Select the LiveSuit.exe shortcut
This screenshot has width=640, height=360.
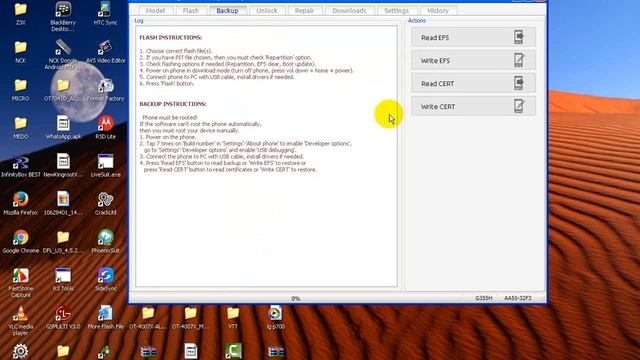click(105, 166)
